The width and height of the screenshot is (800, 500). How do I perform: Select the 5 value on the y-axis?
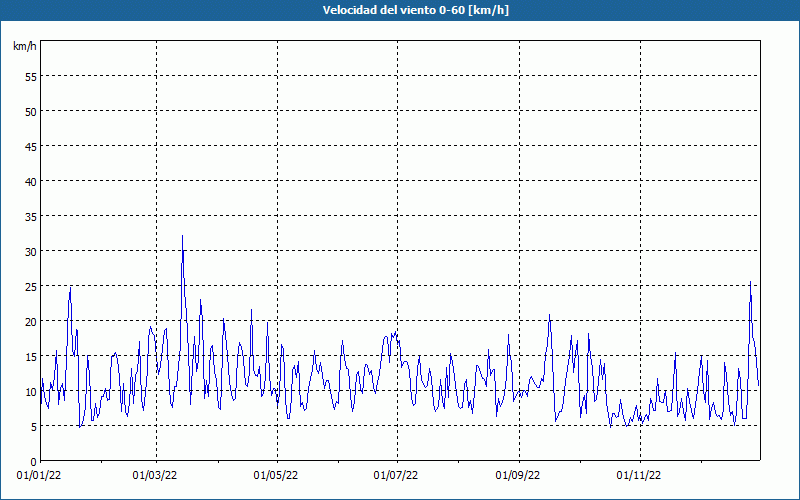[x=34, y=427]
